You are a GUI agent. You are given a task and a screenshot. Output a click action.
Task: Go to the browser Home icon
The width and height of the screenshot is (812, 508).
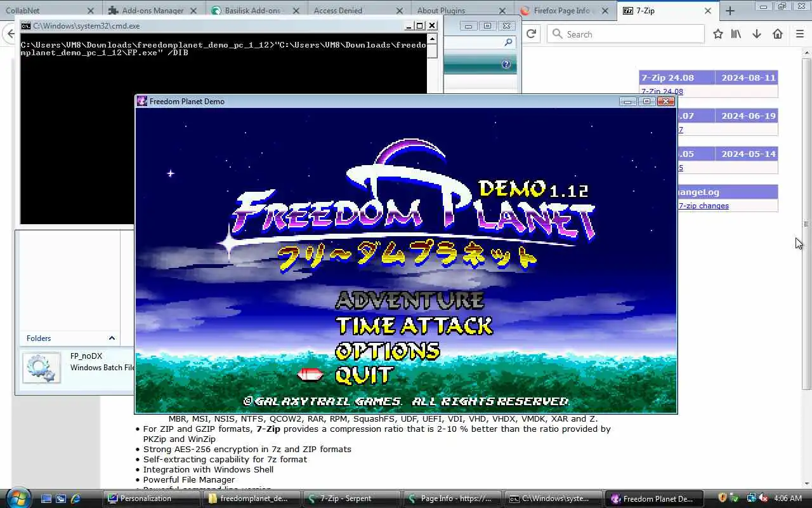coord(778,34)
